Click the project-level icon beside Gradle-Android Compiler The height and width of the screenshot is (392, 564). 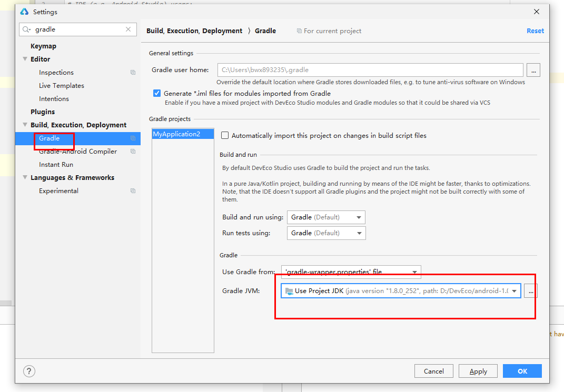133,152
